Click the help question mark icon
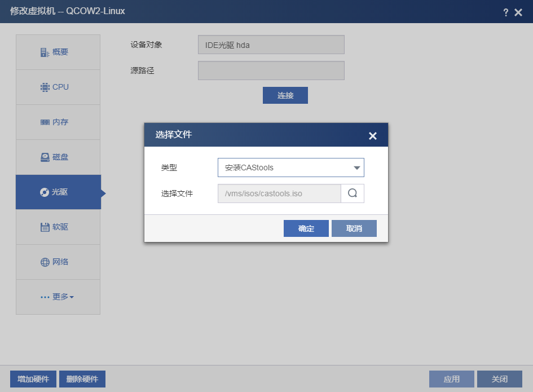Viewport: 533px width, 392px height. (x=505, y=12)
